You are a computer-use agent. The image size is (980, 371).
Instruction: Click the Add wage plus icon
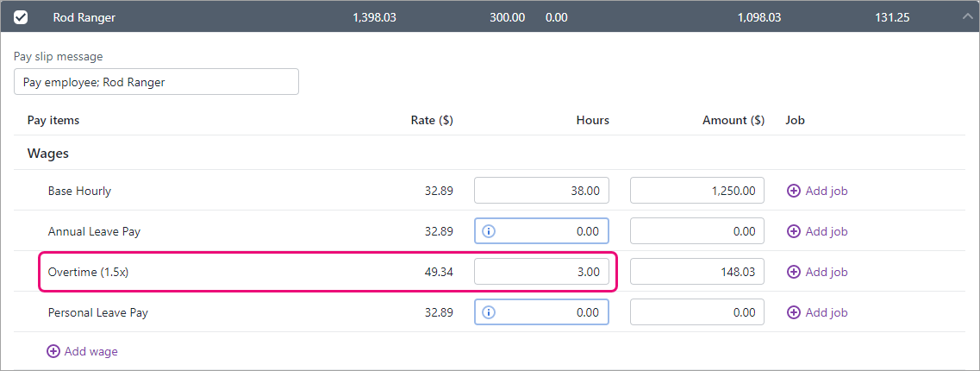53,351
